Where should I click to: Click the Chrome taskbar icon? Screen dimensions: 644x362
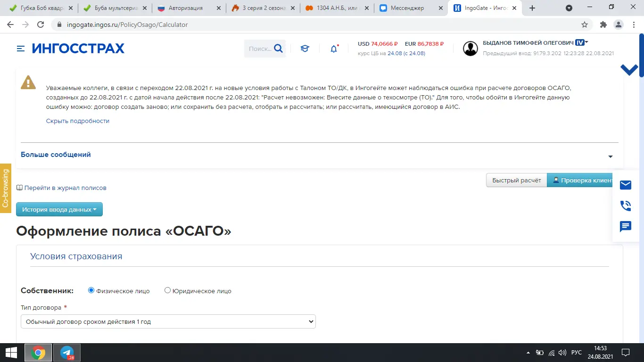pyautogui.click(x=38, y=353)
